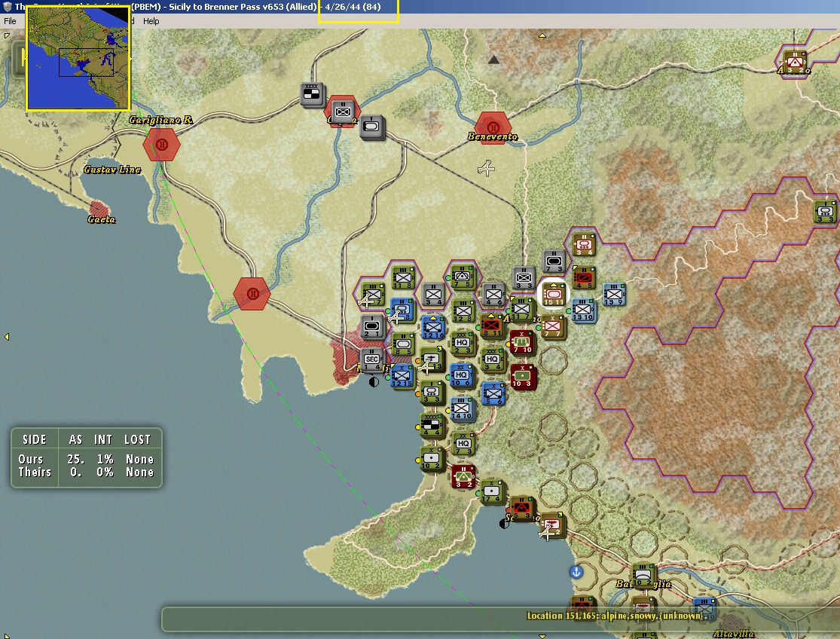Select brown air unit south of Salerno
This screenshot has height=639, width=840.
(x=551, y=524)
